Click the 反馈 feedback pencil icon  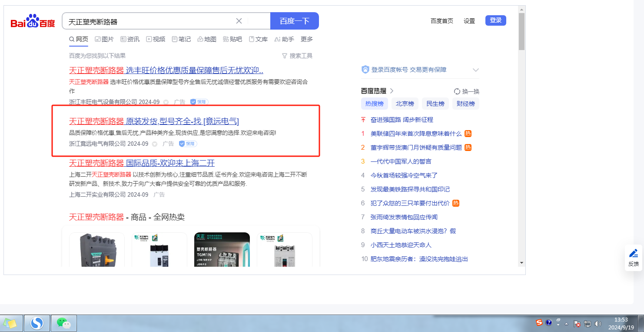click(x=634, y=253)
